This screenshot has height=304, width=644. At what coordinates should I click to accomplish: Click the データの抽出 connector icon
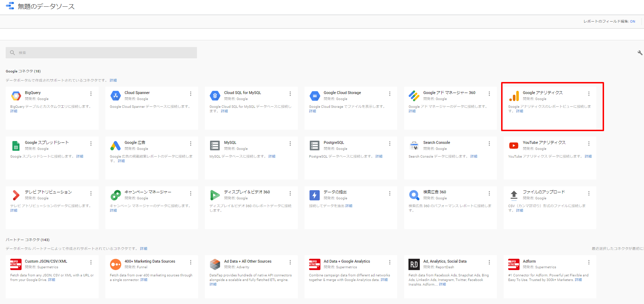pos(314,195)
